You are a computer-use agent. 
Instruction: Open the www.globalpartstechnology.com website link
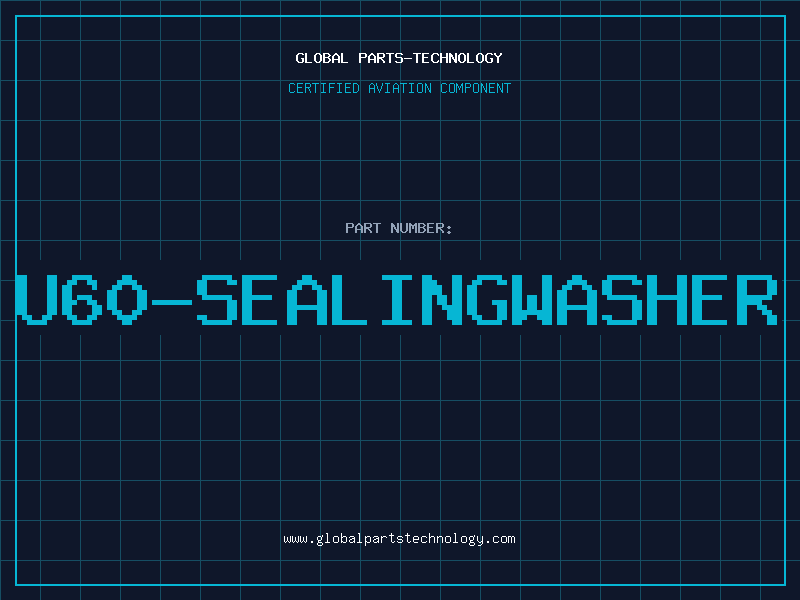click(x=399, y=539)
